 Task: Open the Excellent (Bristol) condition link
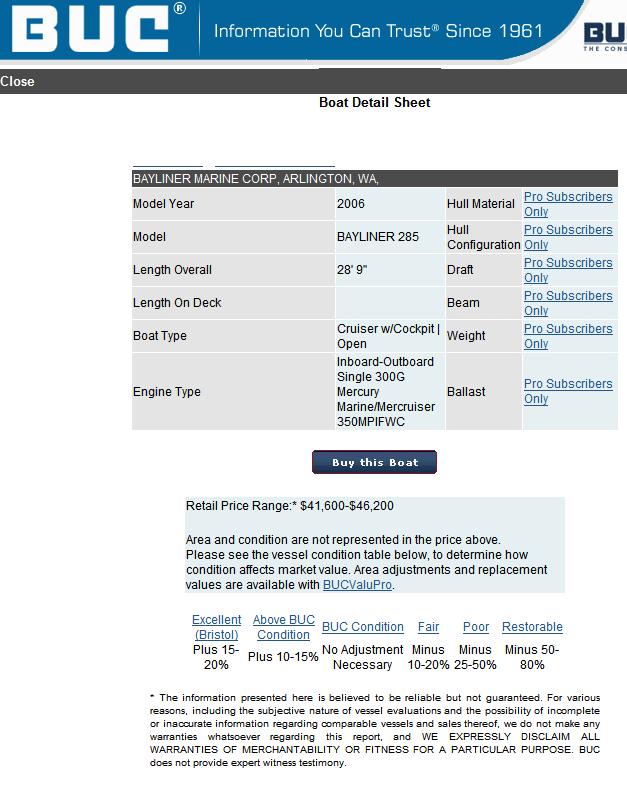point(216,627)
